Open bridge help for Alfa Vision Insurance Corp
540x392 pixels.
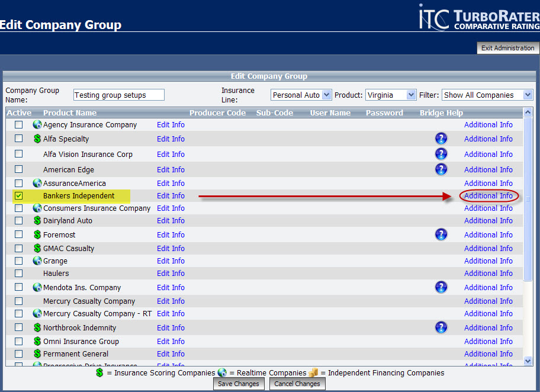click(x=441, y=153)
